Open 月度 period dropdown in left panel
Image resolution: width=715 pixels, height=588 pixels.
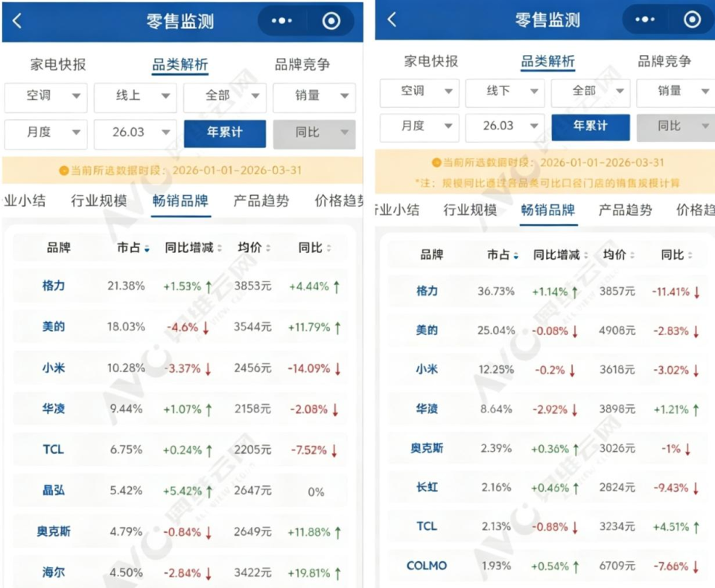coord(45,133)
